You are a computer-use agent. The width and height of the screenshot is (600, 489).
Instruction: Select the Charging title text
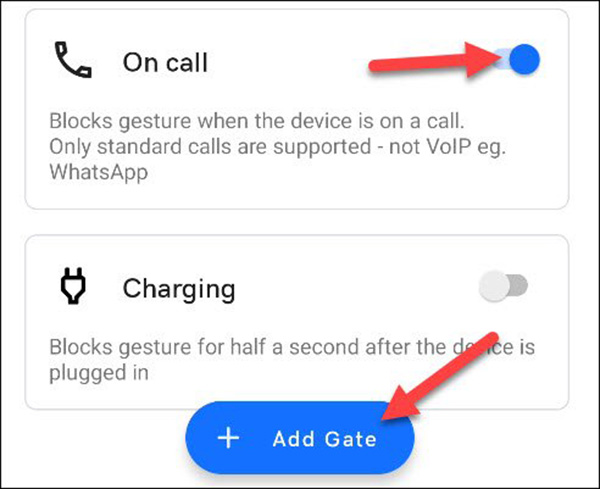point(179,290)
